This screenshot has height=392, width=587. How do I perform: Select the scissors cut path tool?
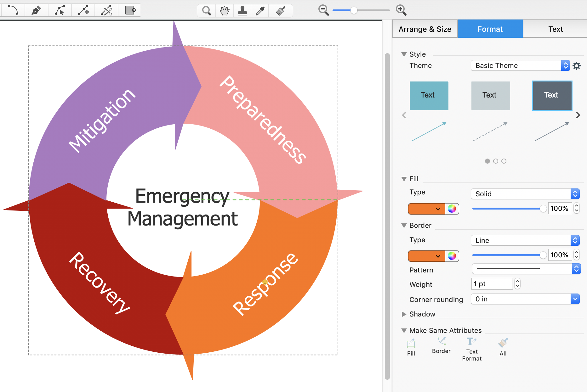coord(106,10)
